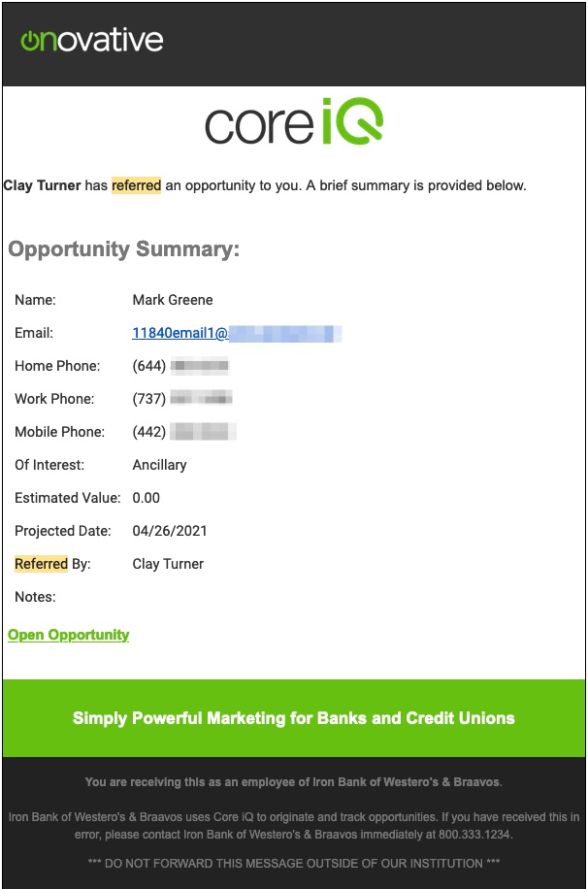Click the 11840email1 email address link
The width and height of the screenshot is (588, 889).
coord(237,333)
